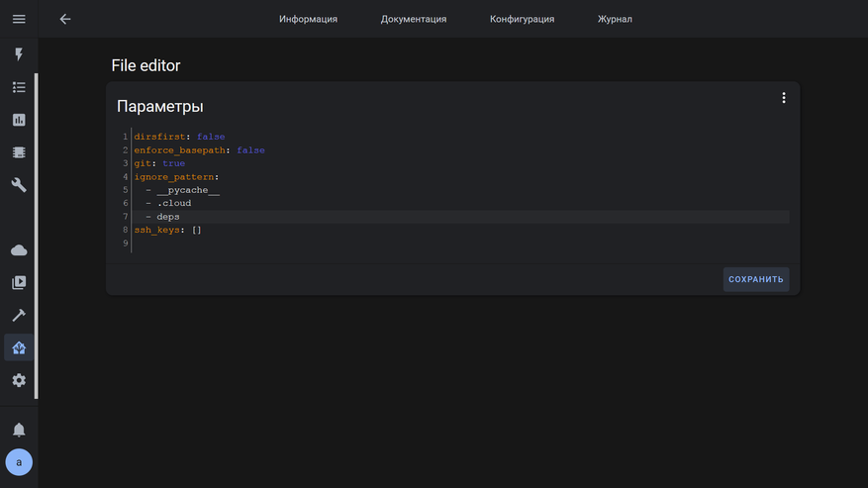
Task: Open Settings gear in sidebar
Action: pyautogui.click(x=19, y=380)
